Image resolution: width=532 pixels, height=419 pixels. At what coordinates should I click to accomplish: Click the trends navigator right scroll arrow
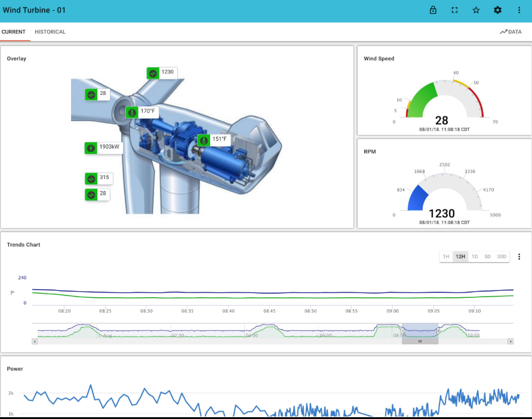coord(511,341)
